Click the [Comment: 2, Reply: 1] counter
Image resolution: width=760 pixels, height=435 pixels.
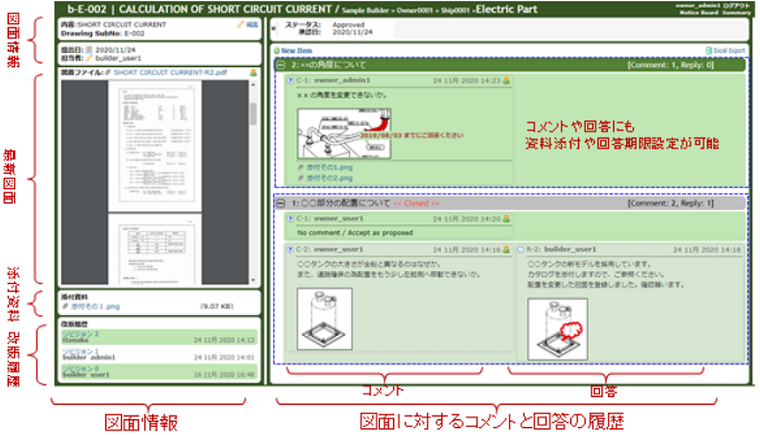(x=671, y=203)
